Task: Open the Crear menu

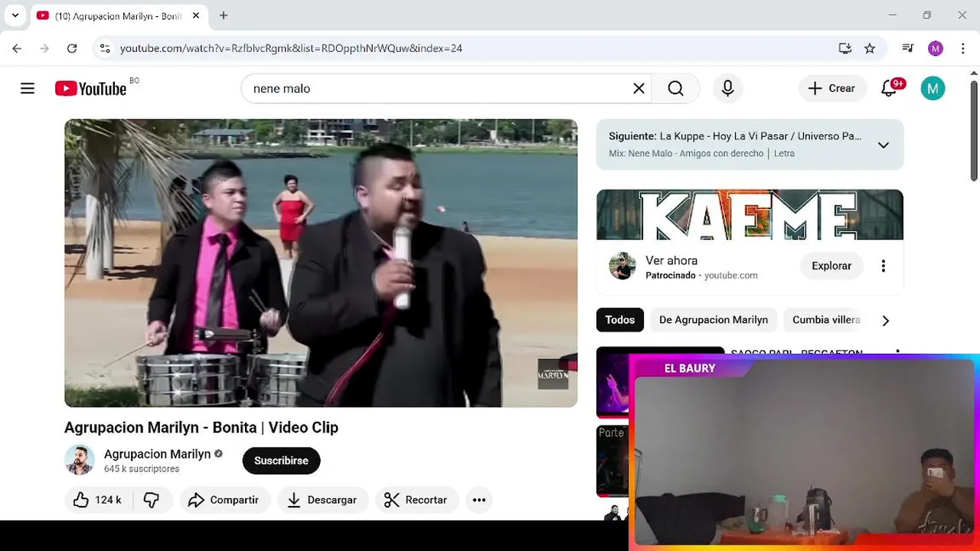Action: pyautogui.click(x=832, y=88)
